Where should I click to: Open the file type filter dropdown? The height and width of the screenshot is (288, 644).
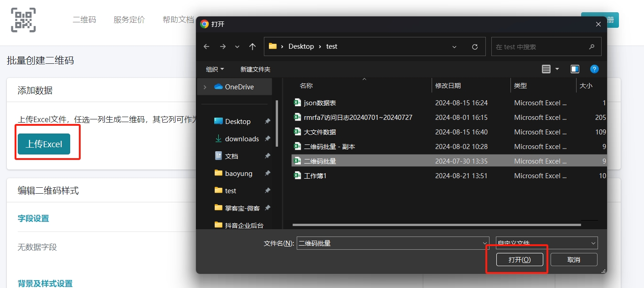point(546,243)
